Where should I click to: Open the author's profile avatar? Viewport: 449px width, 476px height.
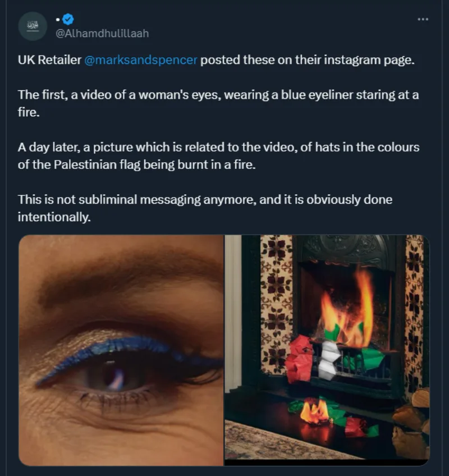[x=33, y=26]
